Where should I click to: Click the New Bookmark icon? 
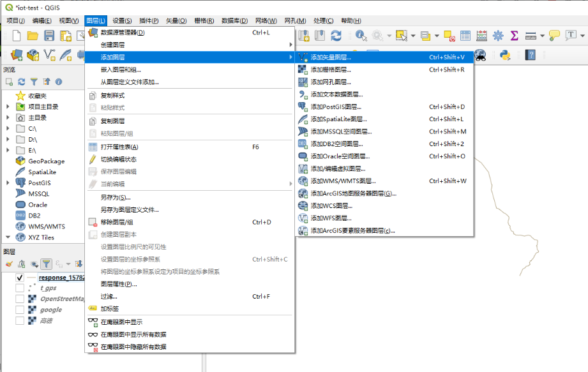(x=303, y=36)
